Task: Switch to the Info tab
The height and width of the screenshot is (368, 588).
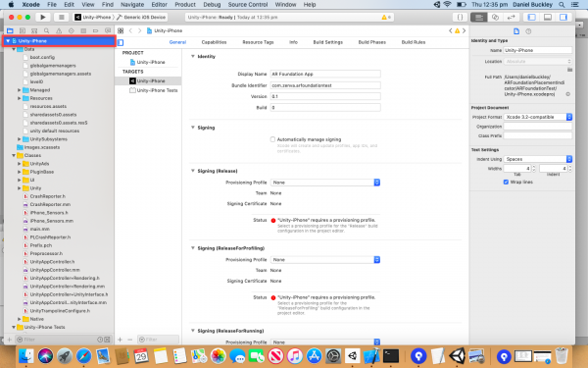Action: tap(293, 42)
